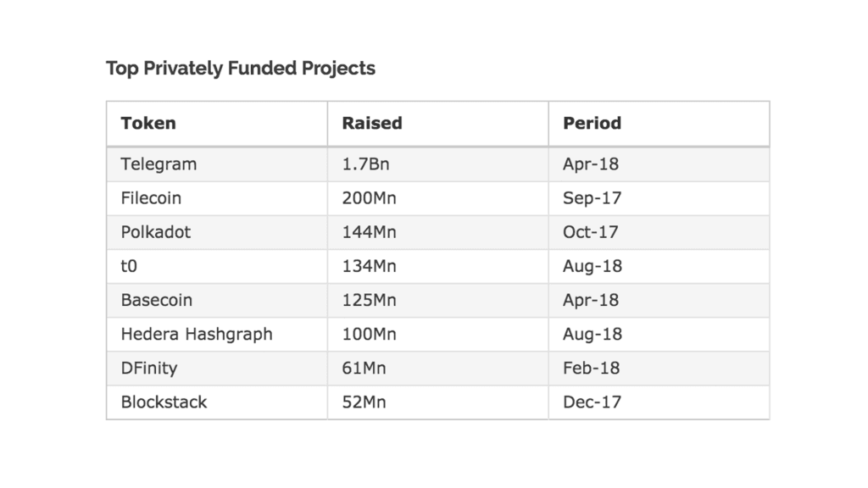The width and height of the screenshot is (868, 488).
Task: Click the Feb-18 period cell
Action: (591, 368)
